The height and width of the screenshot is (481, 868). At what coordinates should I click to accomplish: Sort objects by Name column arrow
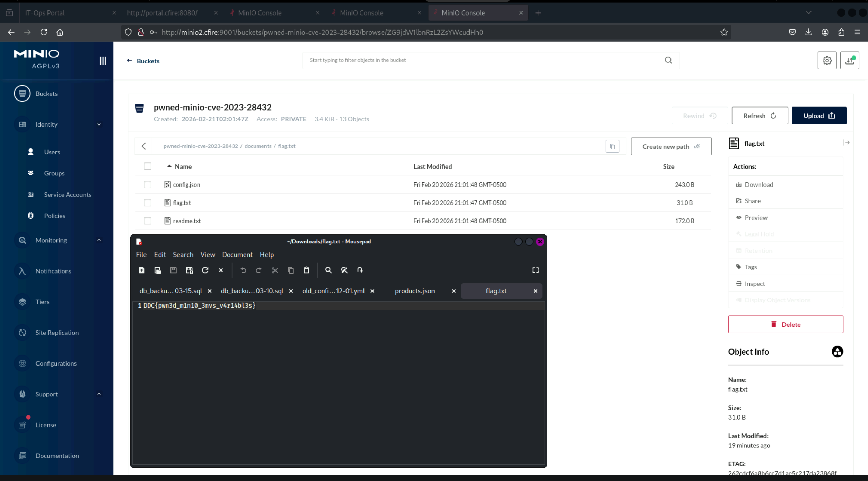(169, 166)
